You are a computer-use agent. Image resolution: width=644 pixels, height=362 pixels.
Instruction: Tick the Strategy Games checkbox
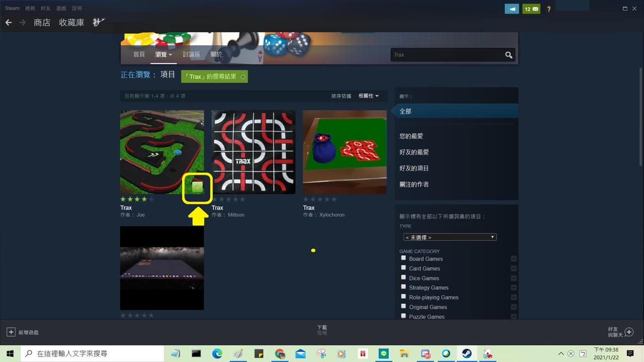(404, 287)
